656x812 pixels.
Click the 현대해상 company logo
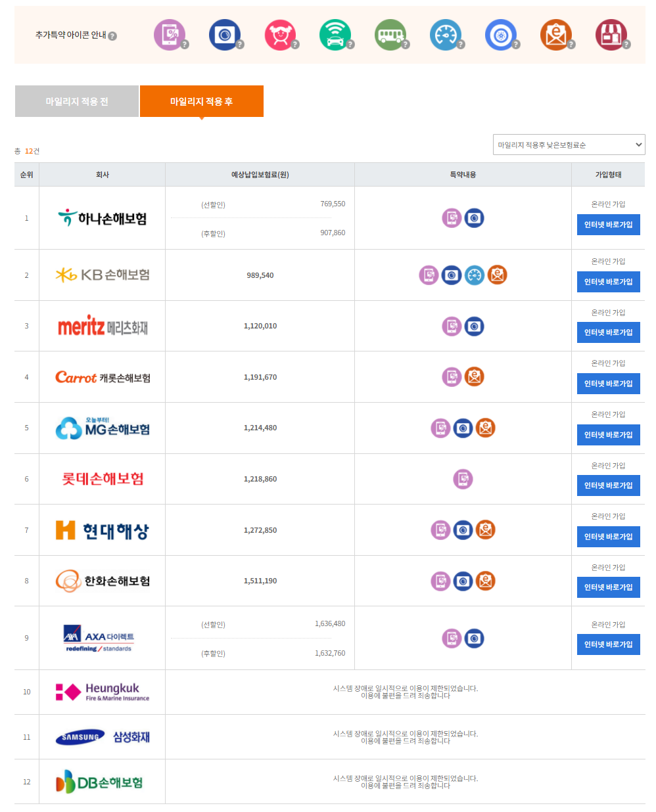pos(103,530)
